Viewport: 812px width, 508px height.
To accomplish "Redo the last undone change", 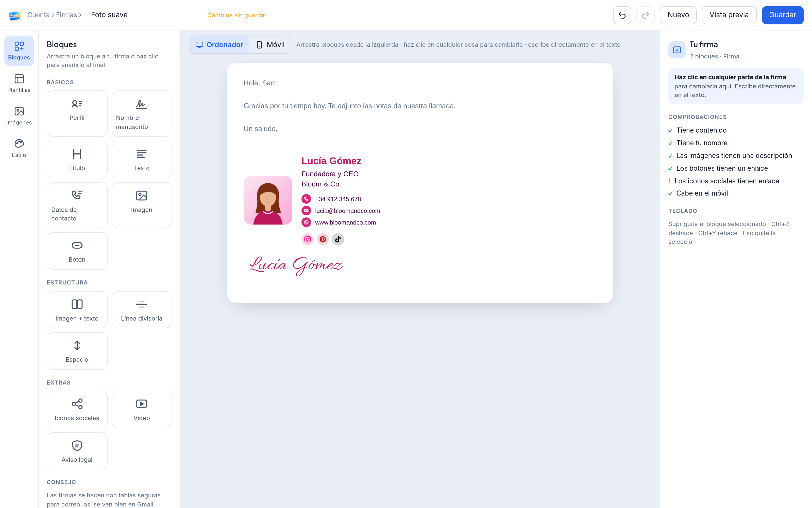I will click(645, 15).
